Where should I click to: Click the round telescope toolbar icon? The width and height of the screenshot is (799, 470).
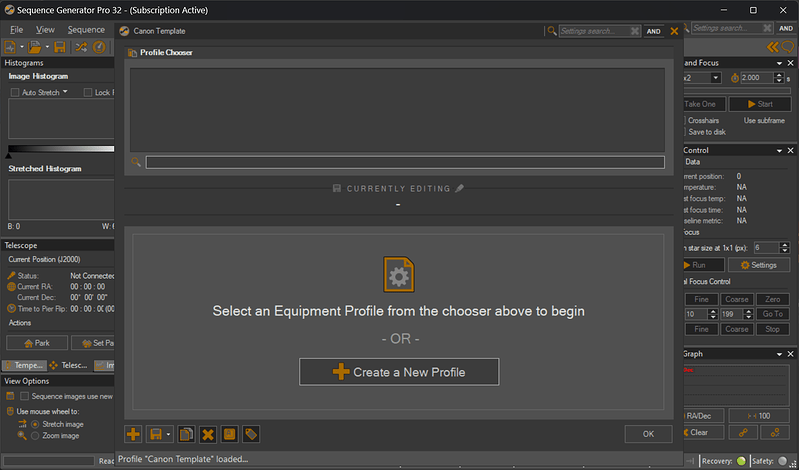coord(99,47)
